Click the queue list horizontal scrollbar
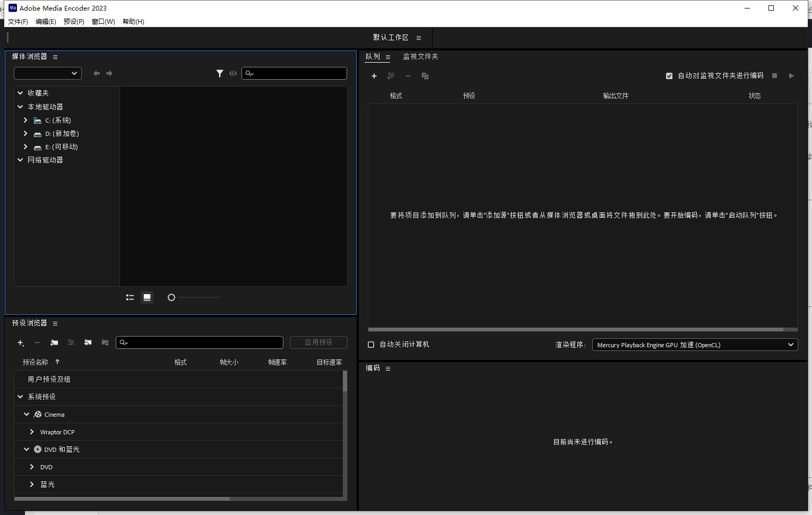The image size is (812, 515). (x=576, y=330)
